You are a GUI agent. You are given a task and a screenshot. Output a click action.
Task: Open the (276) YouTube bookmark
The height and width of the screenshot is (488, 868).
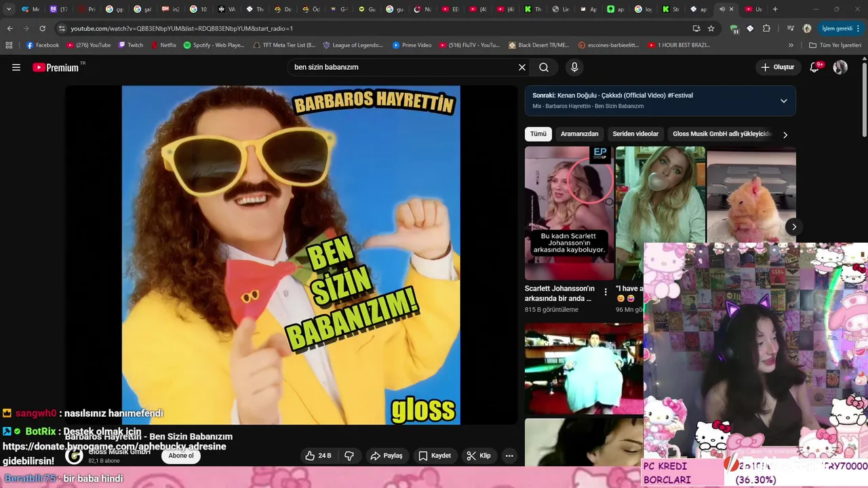(89, 45)
